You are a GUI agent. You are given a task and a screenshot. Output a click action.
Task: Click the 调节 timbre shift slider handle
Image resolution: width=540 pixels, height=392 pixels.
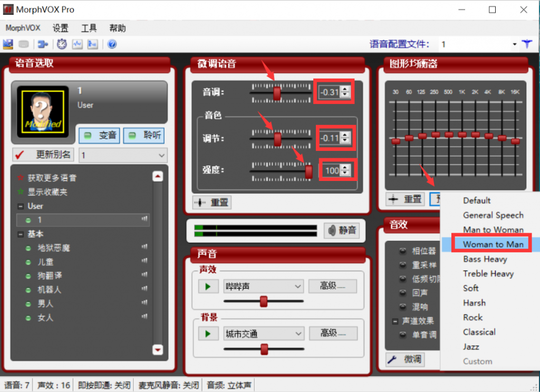coord(277,139)
